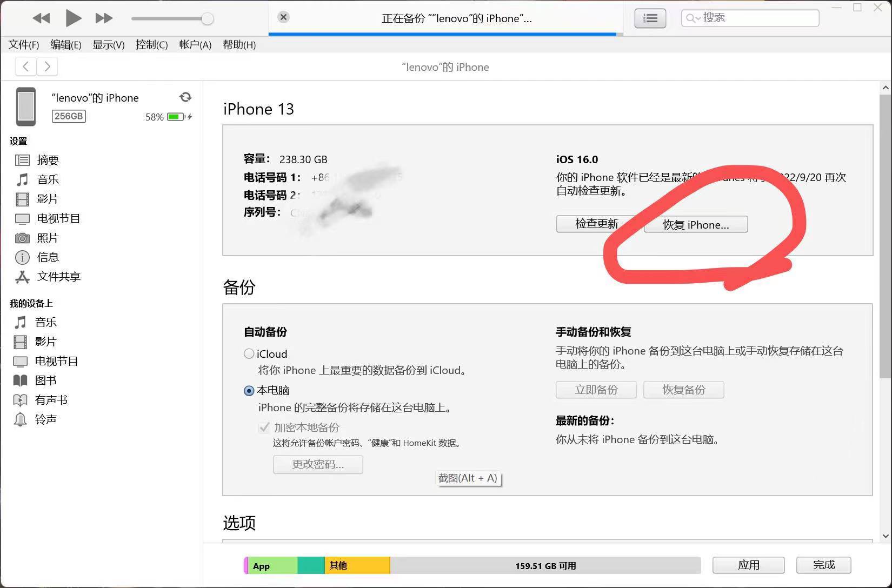Select 文件共享 apps icon
This screenshot has width=892, height=588.
22,277
